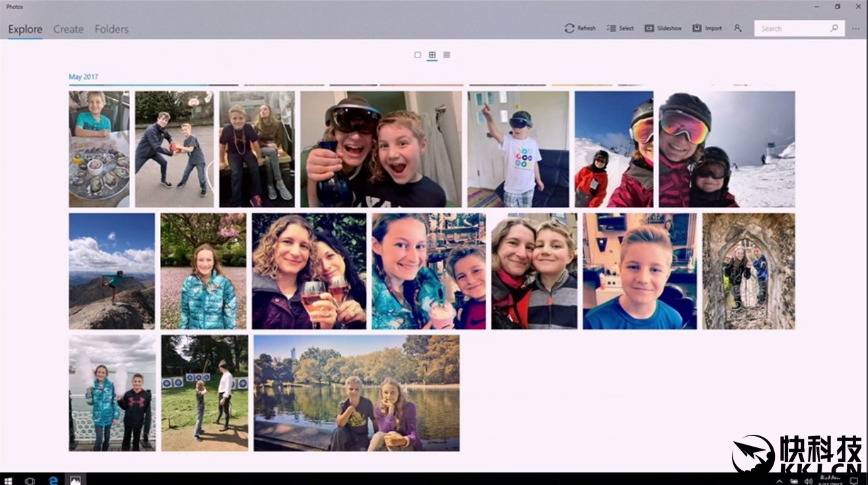
Task: Open Microsoft Edge from the taskbar
Action: (53, 480)
